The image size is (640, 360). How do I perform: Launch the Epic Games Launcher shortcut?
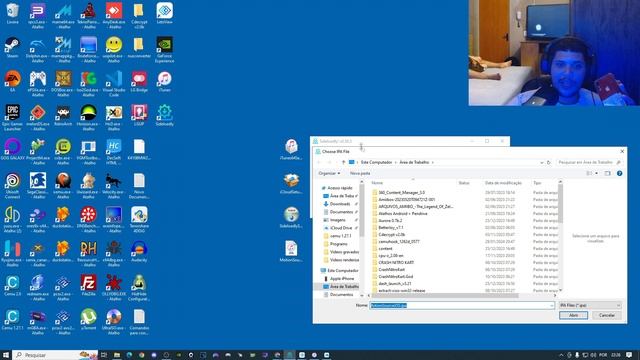pos(12,117)
